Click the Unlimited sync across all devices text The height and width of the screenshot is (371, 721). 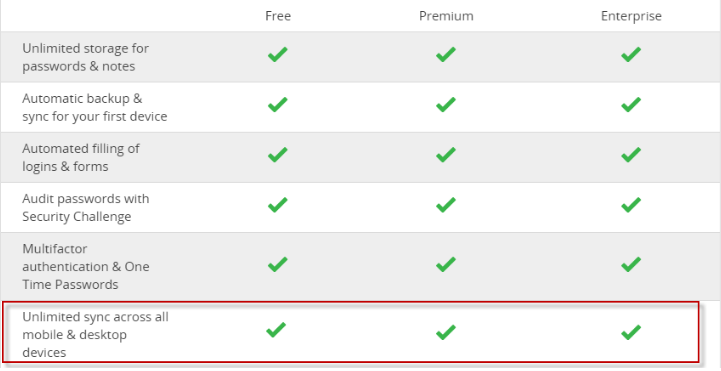(95, 335)
